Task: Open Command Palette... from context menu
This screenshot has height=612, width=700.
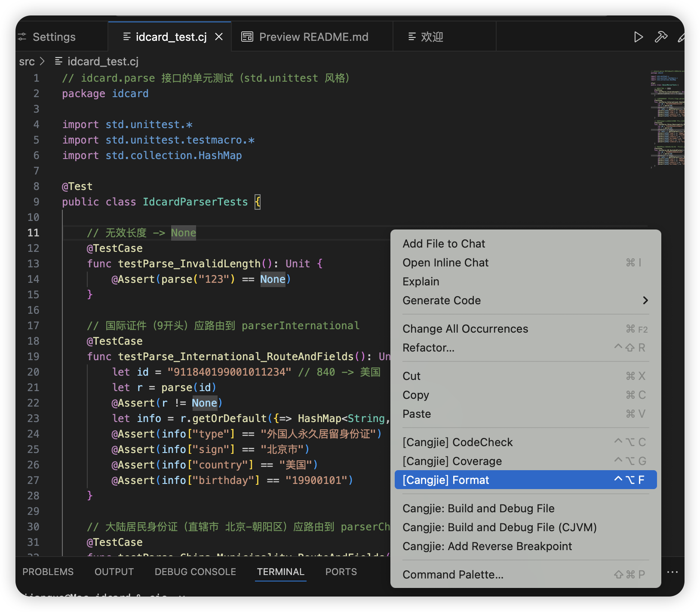Action: [525, 575]
